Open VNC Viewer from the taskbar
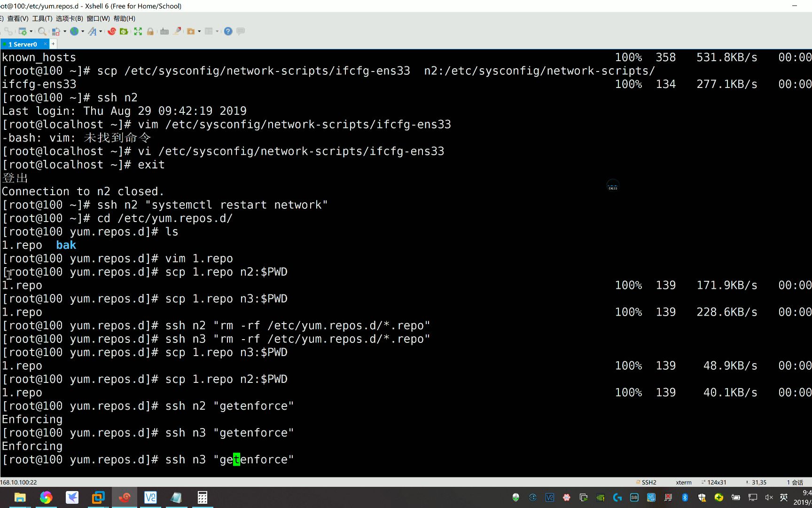 coord(150,498)
